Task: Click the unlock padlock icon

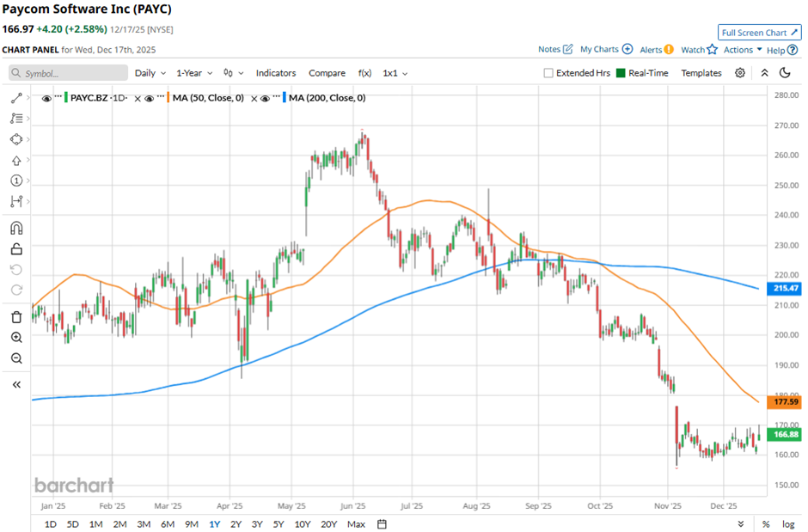Action: 15,249
